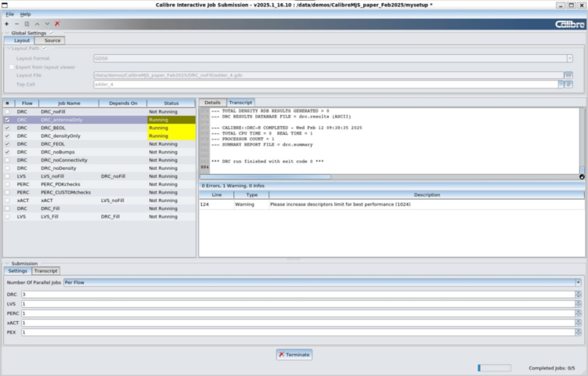588x376 pixels.
Task: Uncheck the DRC_BEOL job checkbox
Action: (7, 128)
